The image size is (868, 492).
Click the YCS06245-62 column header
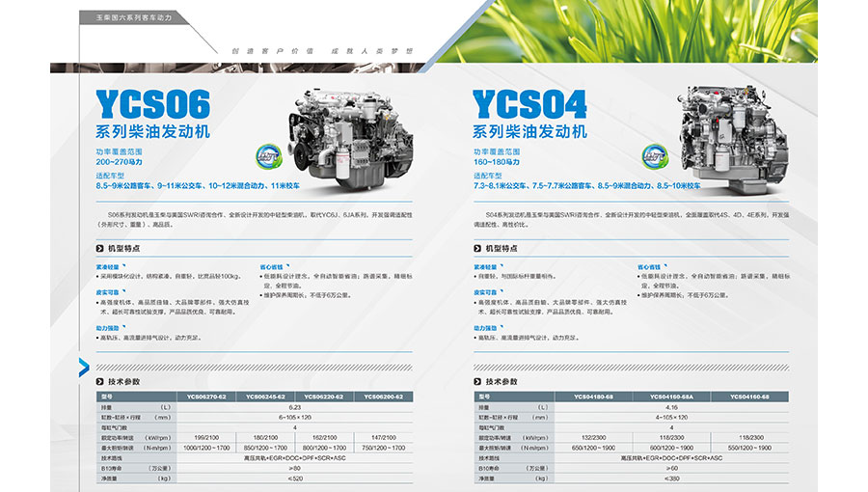[x=266, y=396]
